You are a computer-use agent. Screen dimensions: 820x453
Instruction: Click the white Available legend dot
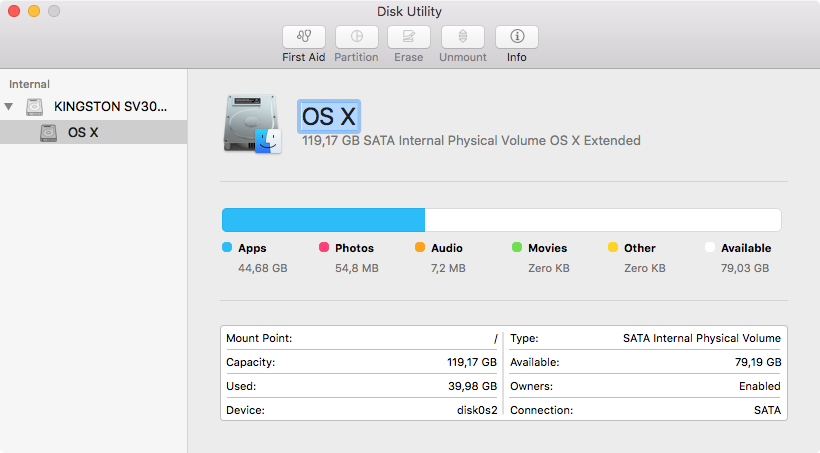pos(710,247)
